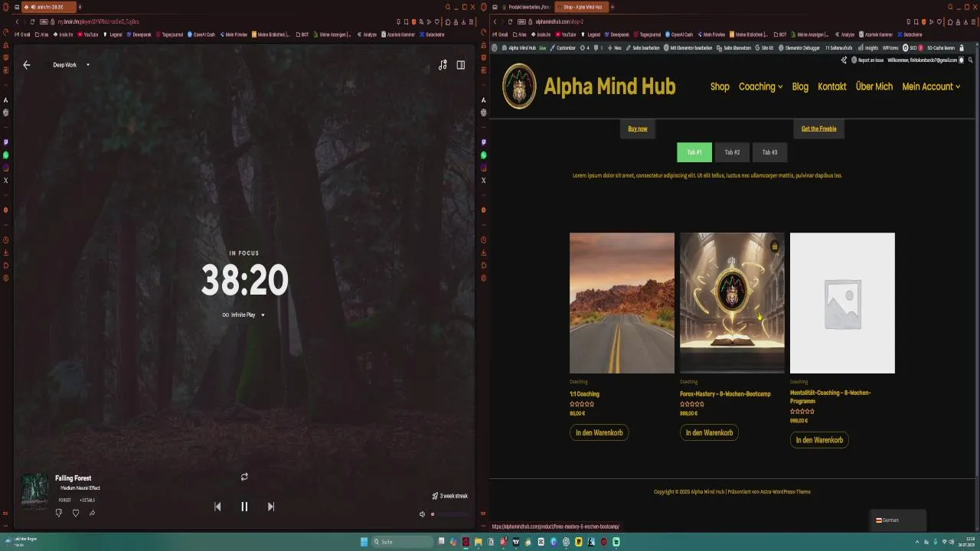
Task: Favorite Falling Forest with heart icon
Action: [76, 513]
